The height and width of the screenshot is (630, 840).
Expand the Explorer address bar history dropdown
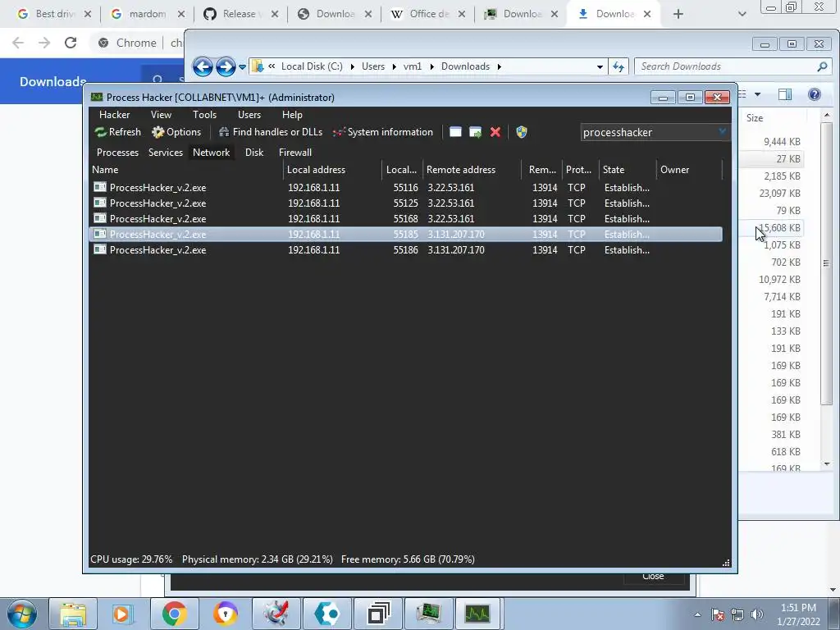click(600, 67)
